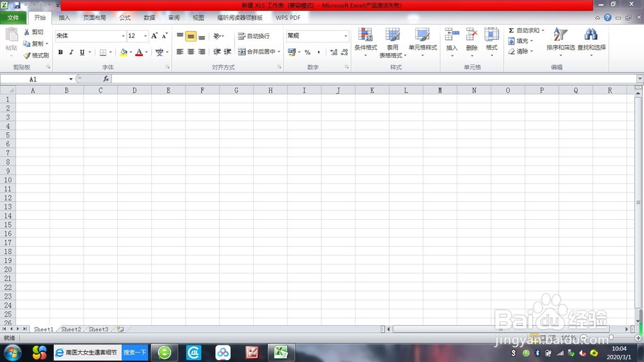
Task: Open the font group dialog launcher
Action: click(x=167, y=67)
